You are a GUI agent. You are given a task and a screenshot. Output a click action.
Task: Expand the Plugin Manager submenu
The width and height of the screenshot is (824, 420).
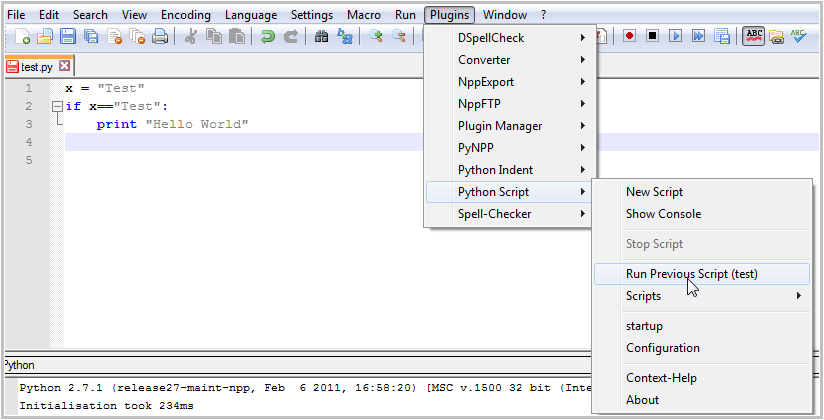510,126
